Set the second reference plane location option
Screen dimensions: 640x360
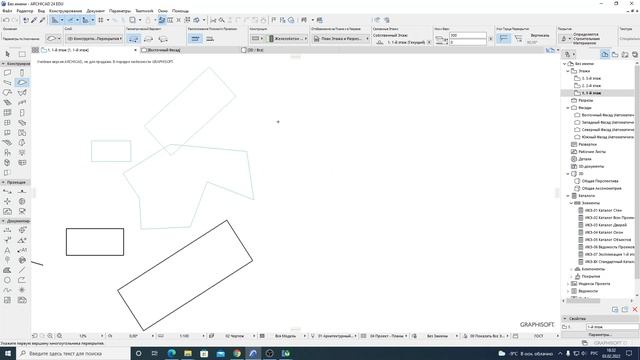pyautogui.click(x=210, y=39)
